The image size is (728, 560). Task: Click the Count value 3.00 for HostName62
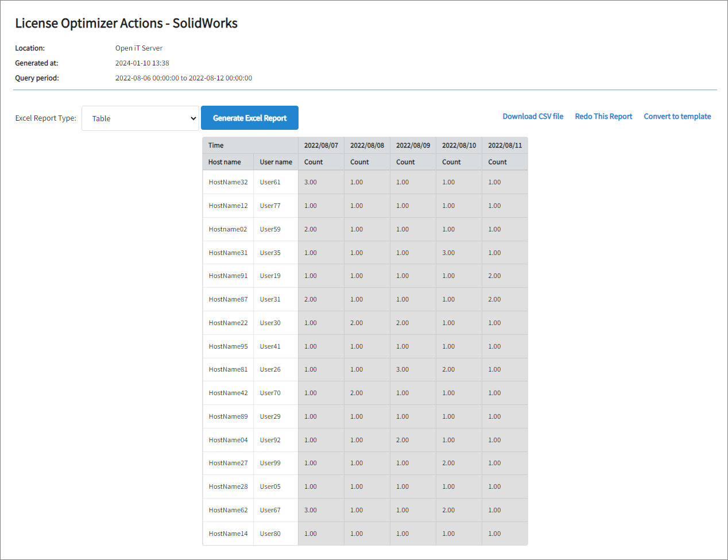[x=310, y=509]
